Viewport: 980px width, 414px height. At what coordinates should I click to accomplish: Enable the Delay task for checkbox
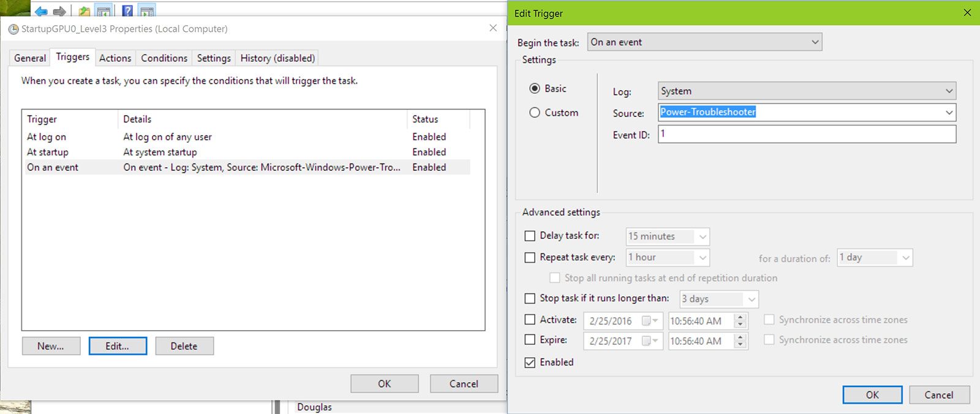click(530, 236)
